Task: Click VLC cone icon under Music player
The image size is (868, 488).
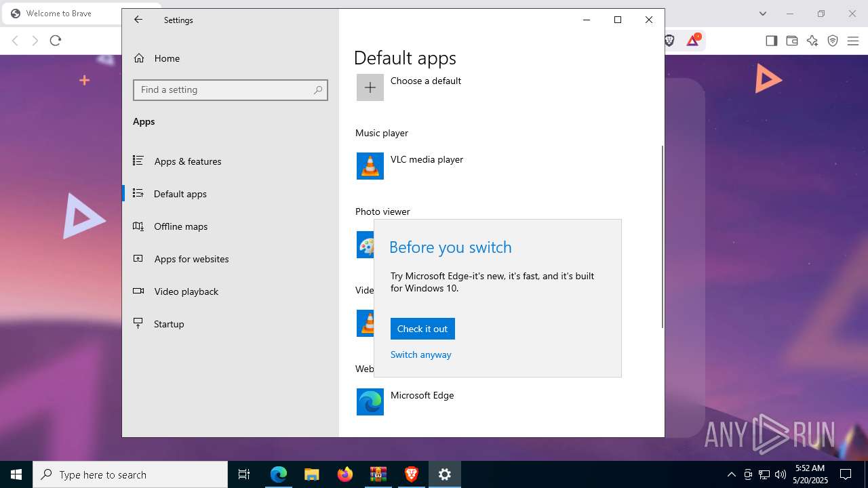Action: 370,166
